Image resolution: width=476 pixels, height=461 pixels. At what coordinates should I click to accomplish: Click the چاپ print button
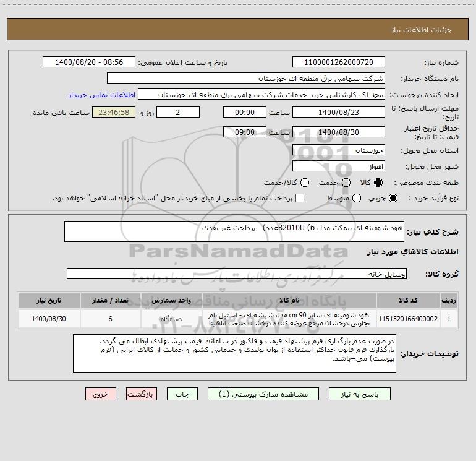click(182, 394)
